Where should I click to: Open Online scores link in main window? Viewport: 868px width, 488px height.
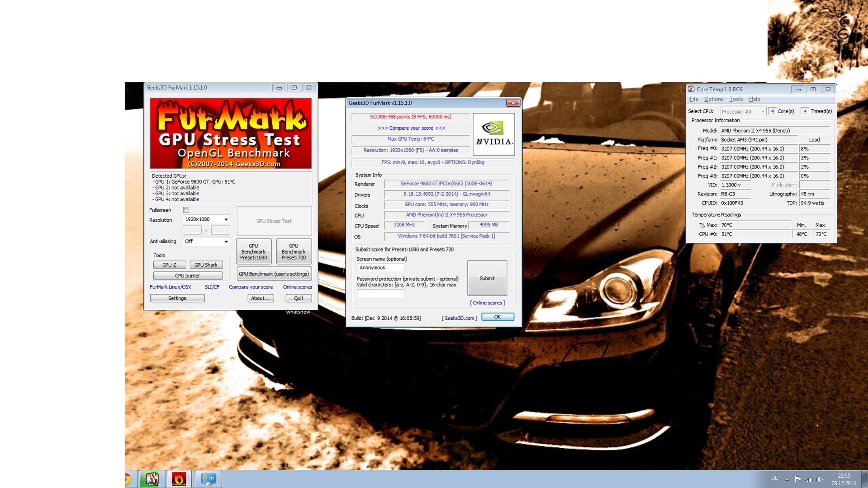click(x=298, y=287)
